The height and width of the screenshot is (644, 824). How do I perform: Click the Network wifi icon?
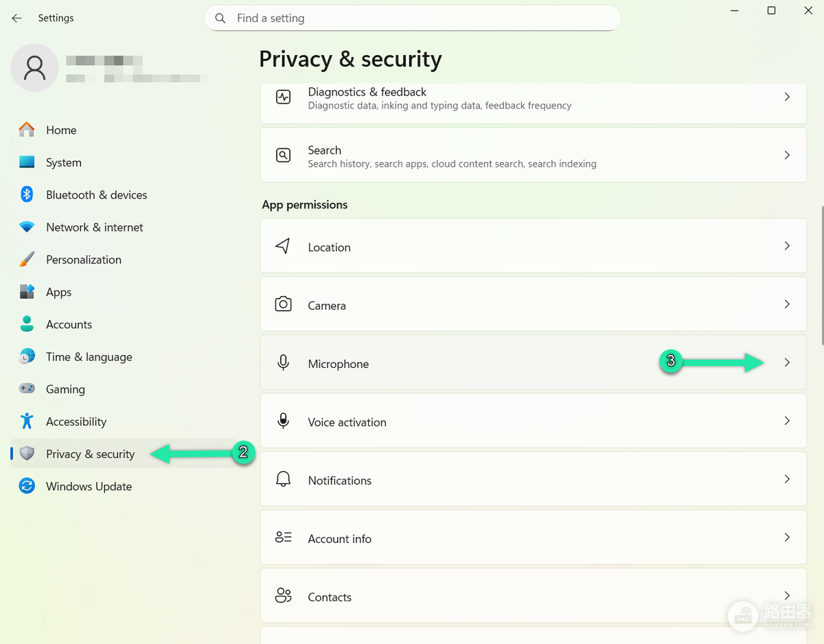click(27, 227)
